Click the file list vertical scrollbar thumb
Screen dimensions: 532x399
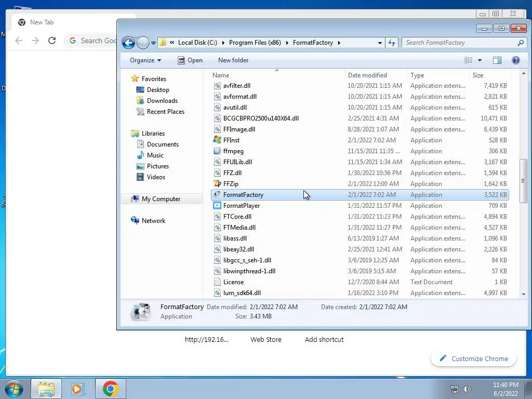click(524, 181)
